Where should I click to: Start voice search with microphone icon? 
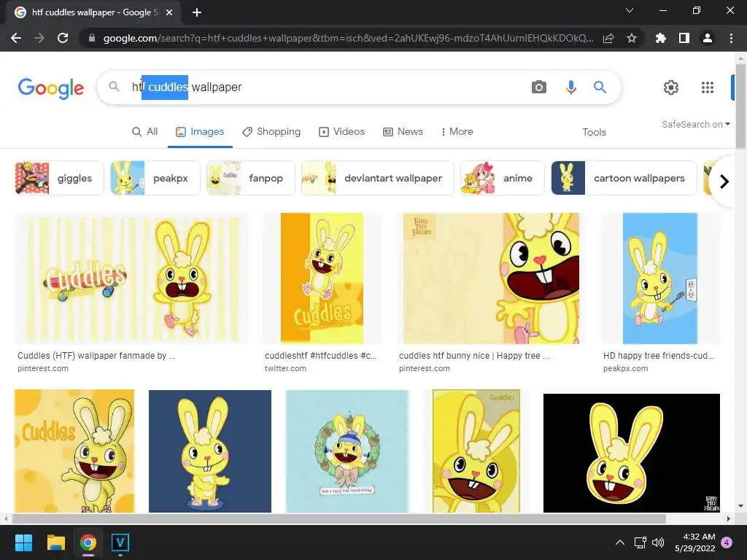point(570,87)
